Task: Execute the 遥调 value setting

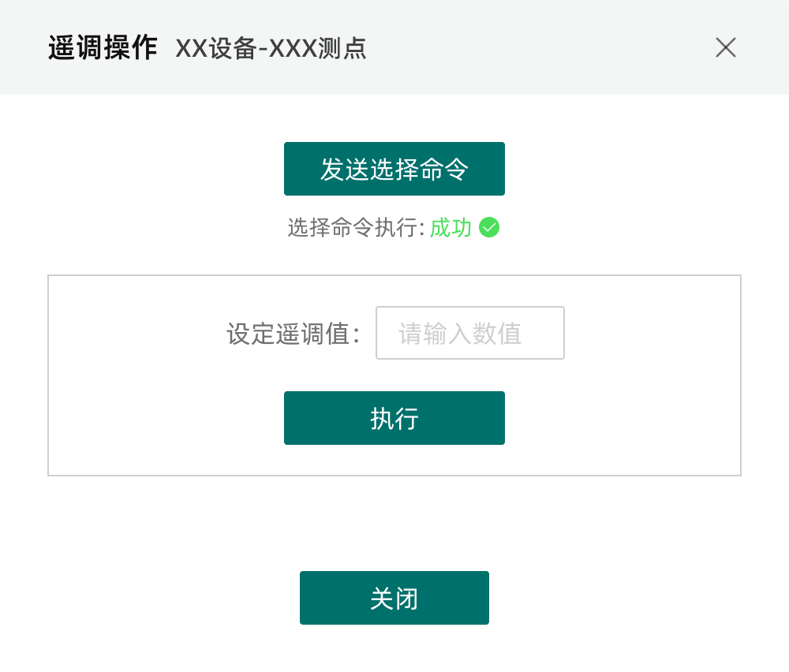Action: (394, 418)
